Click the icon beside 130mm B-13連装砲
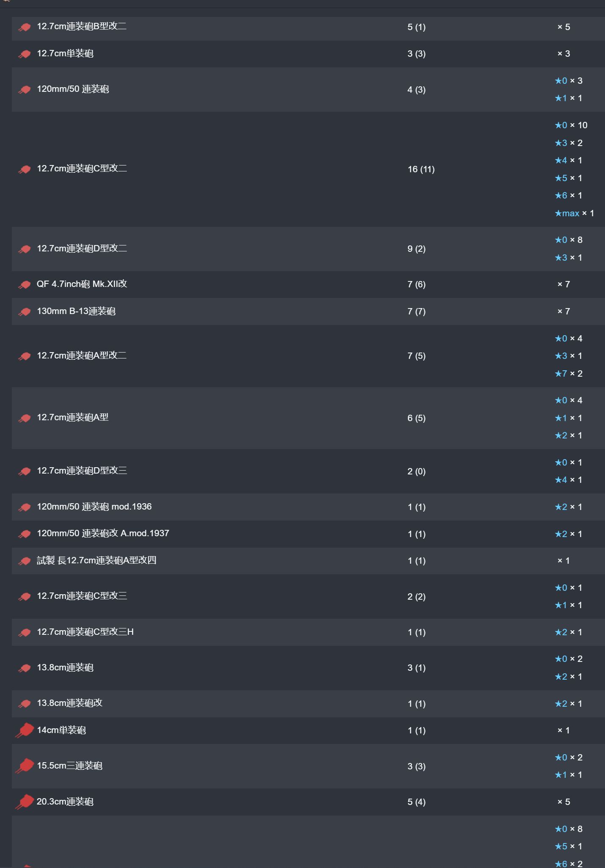The image size is (605, 868). [25, 312]
